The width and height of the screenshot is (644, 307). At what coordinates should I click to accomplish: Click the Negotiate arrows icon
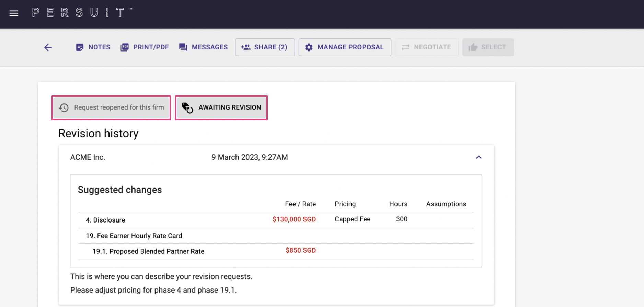click(405, 47)
